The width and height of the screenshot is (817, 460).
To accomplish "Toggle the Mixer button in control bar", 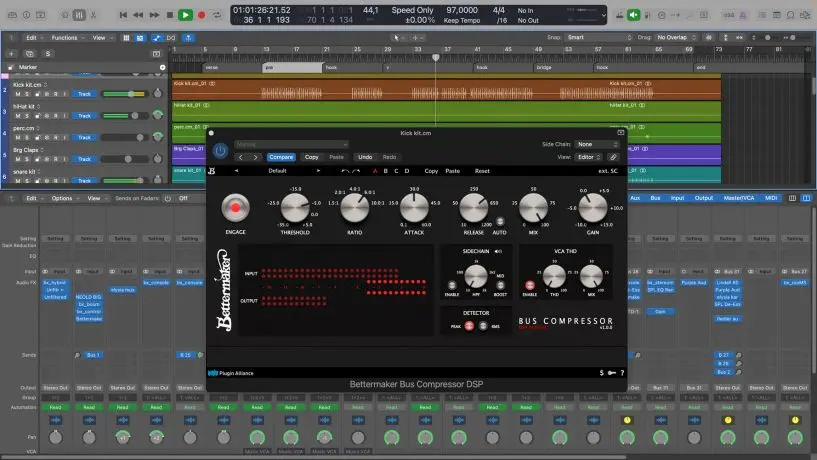I will 79,15.
